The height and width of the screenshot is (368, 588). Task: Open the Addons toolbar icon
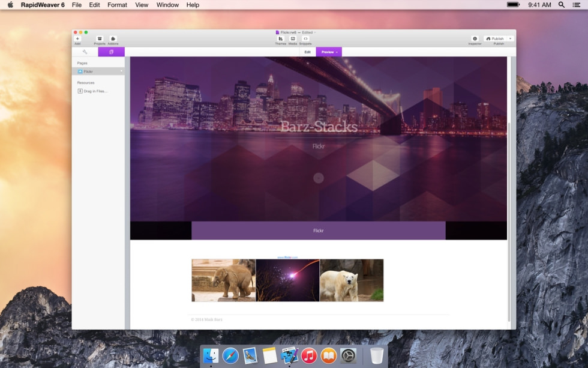[x=113, y=38]
